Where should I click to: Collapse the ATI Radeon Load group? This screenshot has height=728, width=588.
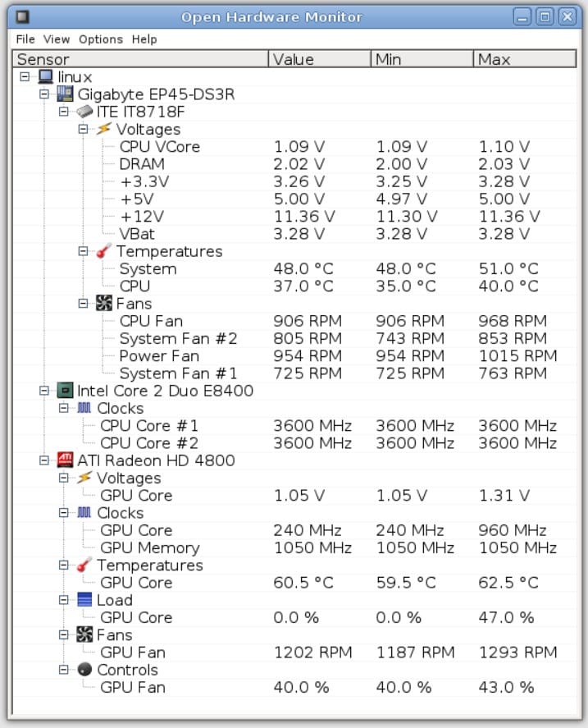click(64, 600)
